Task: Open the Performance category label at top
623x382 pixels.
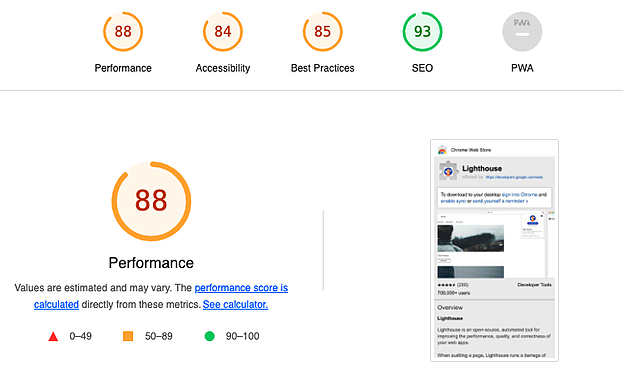Action: click(x=123, y=68)
